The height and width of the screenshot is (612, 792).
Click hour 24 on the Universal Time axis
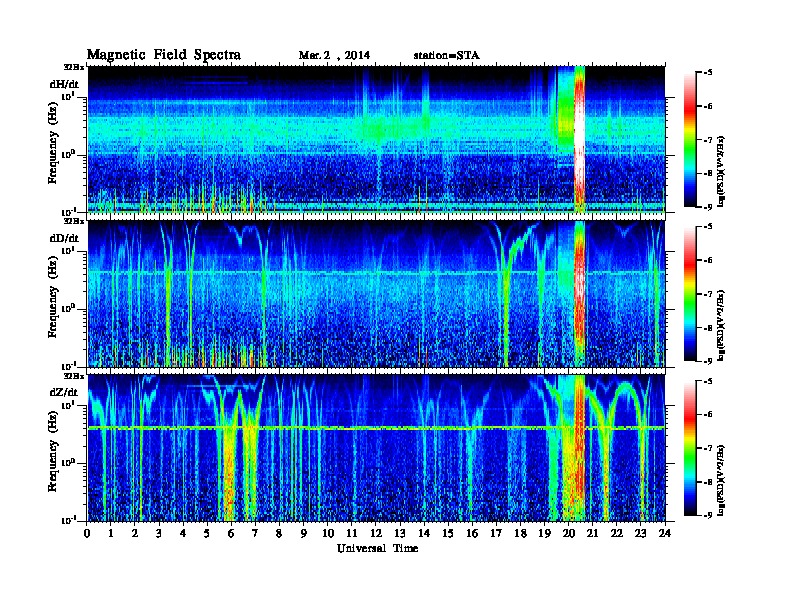click(x=665, y=534)
